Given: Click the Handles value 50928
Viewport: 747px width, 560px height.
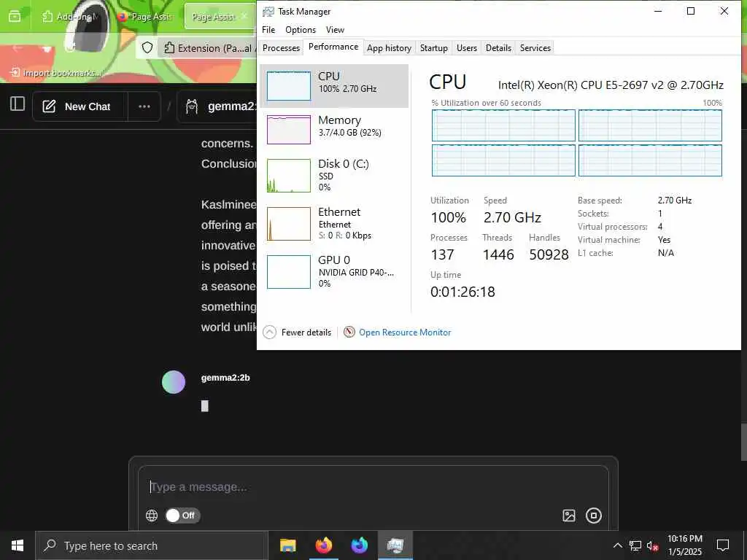Looking at the screenshot, I should pyautogui.click(x=549, y=254).
